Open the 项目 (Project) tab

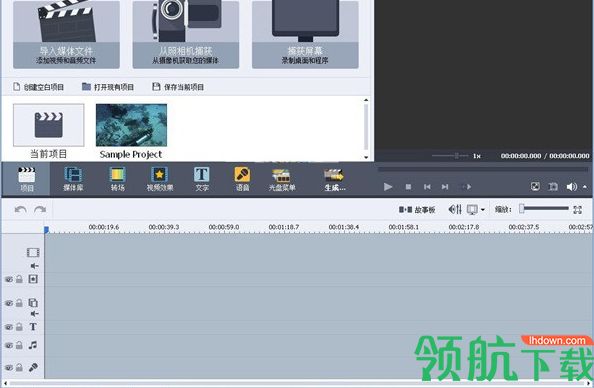[27, 179]
